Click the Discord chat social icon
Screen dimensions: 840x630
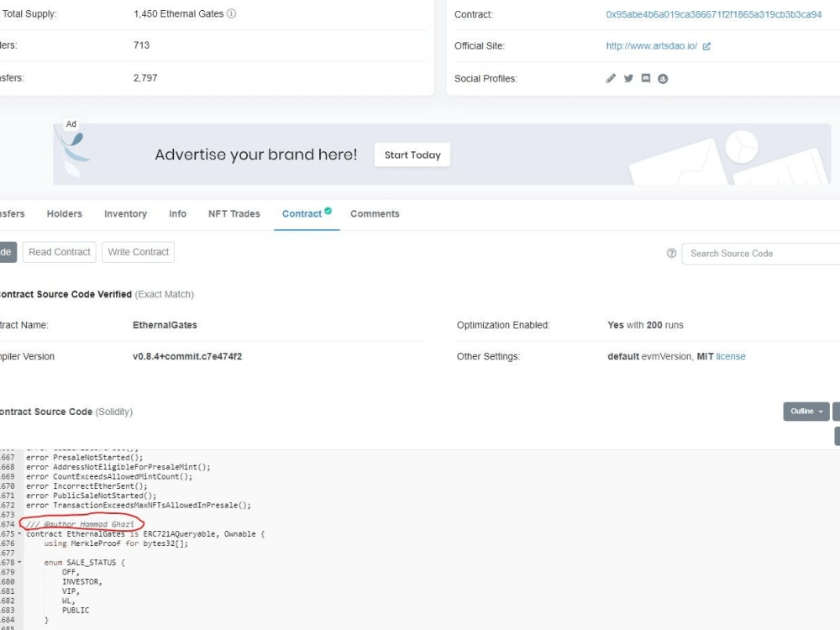coord(645,78)
